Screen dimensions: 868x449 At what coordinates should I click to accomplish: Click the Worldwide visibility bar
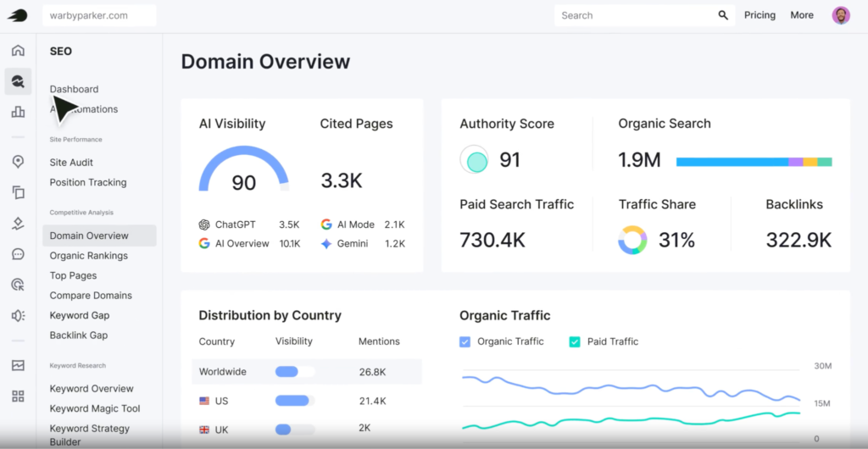tap(295, 372)
